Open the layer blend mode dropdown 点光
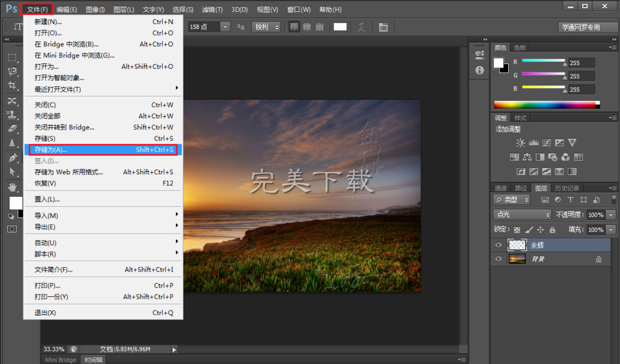 (x=522, y=215)
